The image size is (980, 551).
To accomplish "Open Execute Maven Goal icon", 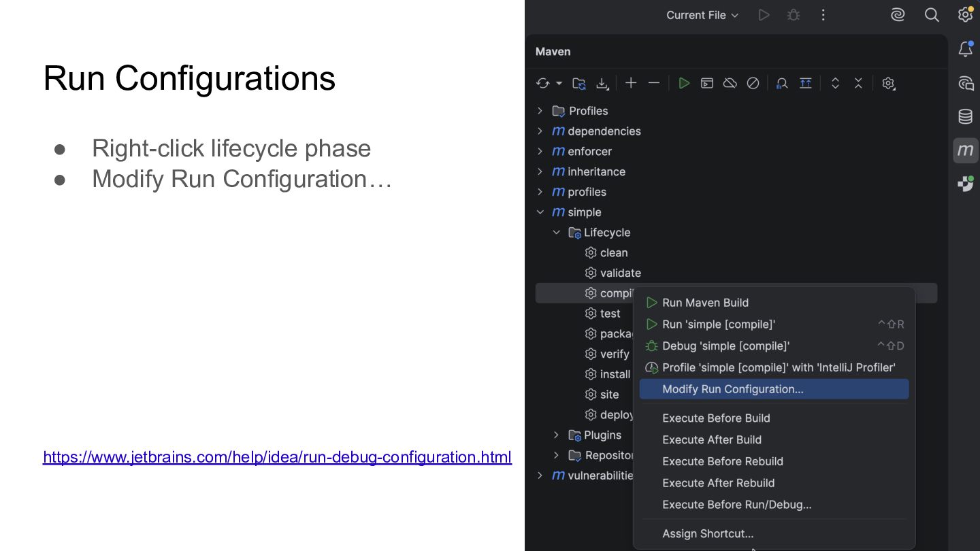I will point(707,83).
